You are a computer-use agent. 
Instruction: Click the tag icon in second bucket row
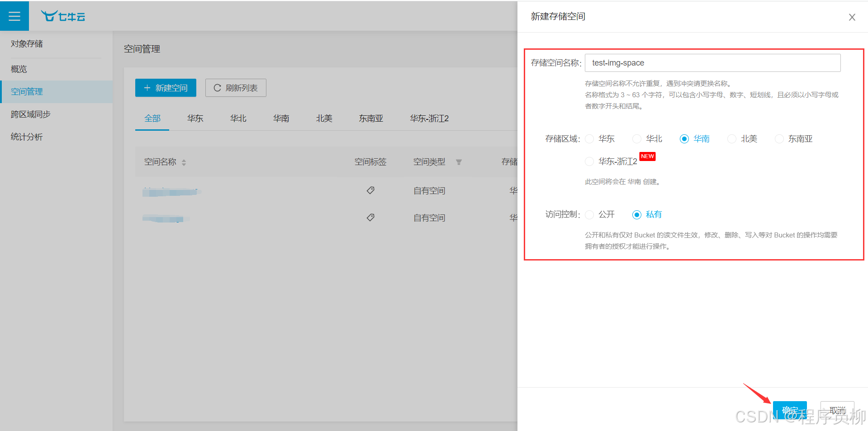coord(370,218)
